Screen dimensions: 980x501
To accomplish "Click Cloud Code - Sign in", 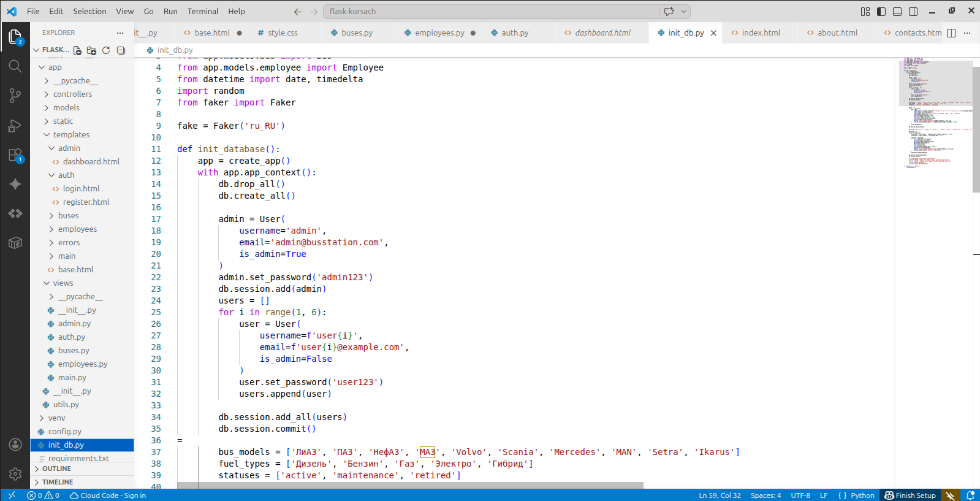I will (108, 495).
